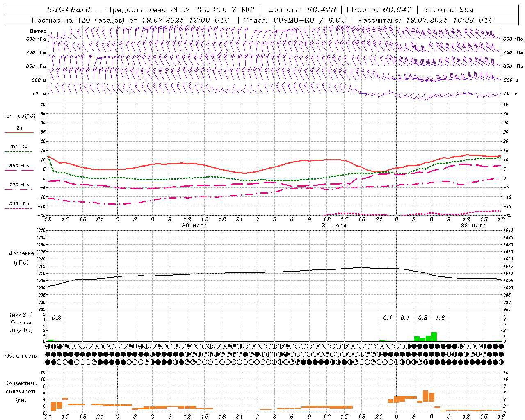Click the "700 гПа" temperature legend label
Screen dimensions: 525x420
click(x=19, y=185)
